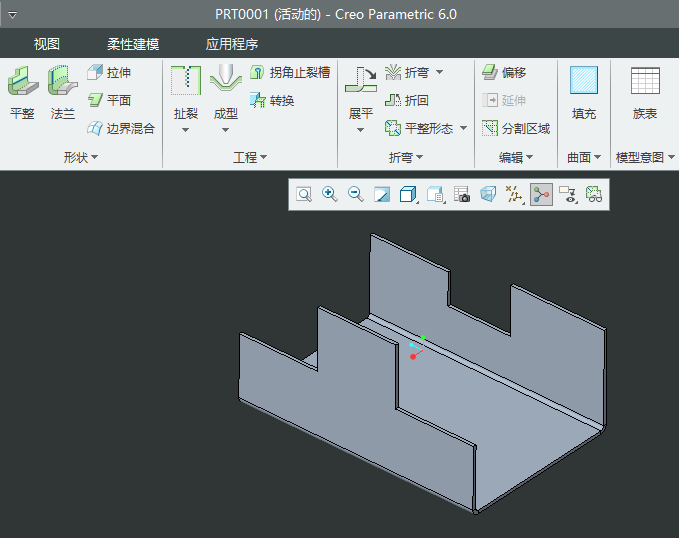This screenshot has width=679, height=538.
Task: Select the 折弯 bend tool
Action: (x=407, y=72)
